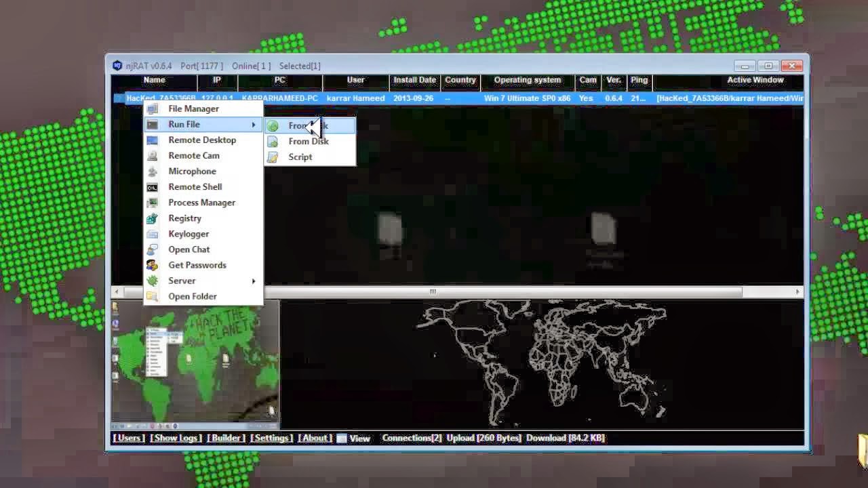
Task: Click the Open Chat icon
Action: [x=153, y=249]
